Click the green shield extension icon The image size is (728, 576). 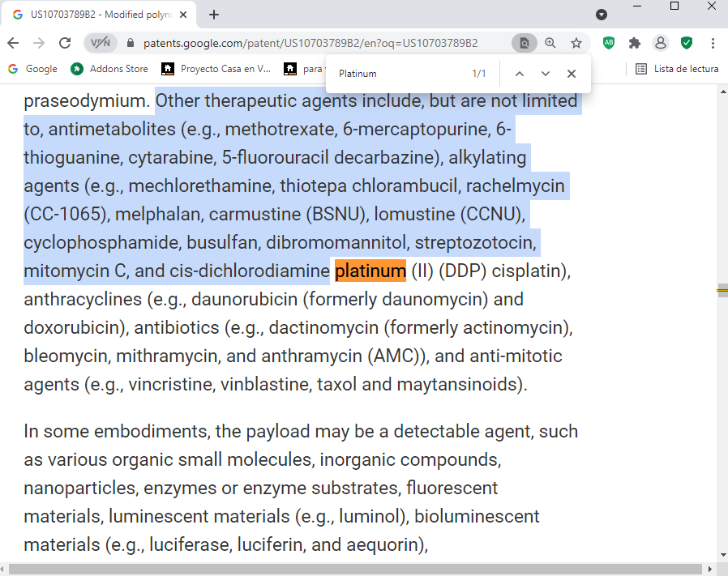(687, 43)
